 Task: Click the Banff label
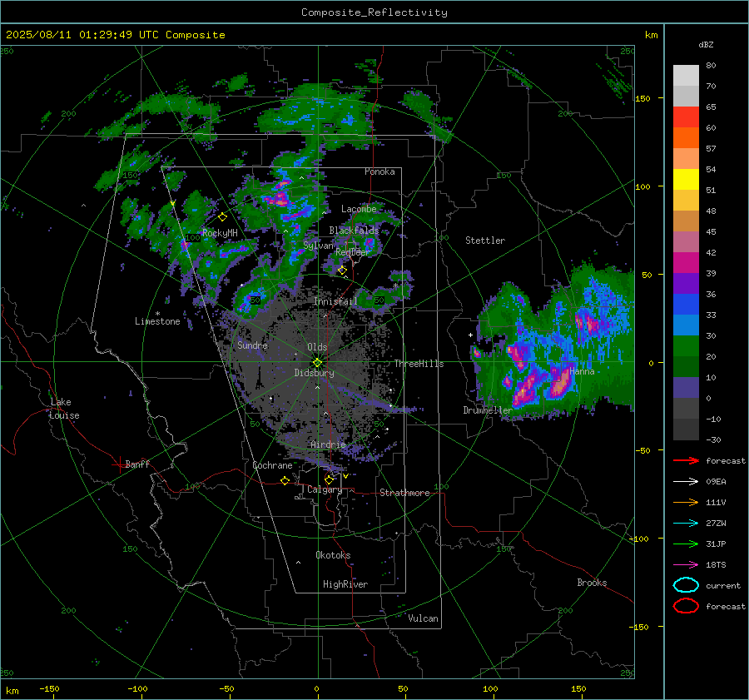point(137,464)
